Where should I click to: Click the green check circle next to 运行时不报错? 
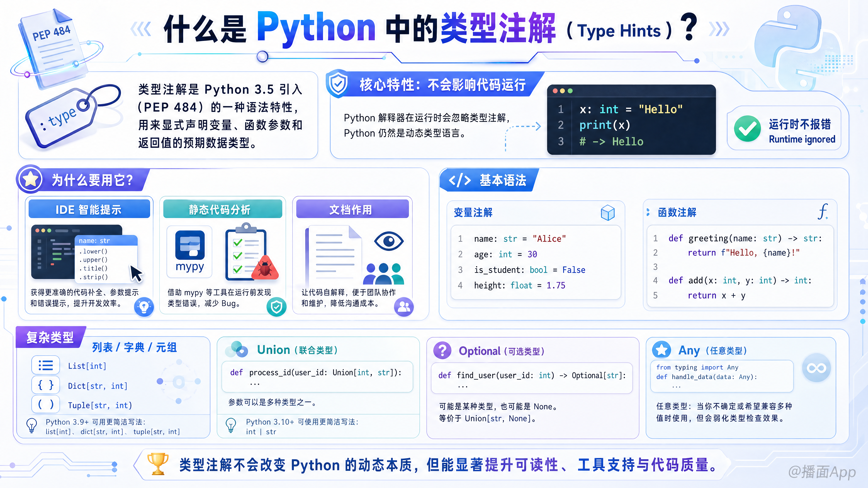pyautogui.click(x=747, y=129)
